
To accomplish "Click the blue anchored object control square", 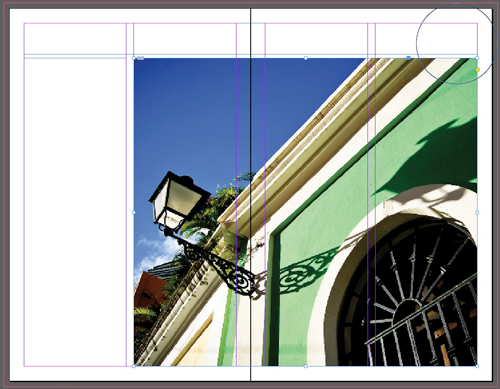I will tap(409, 58).
